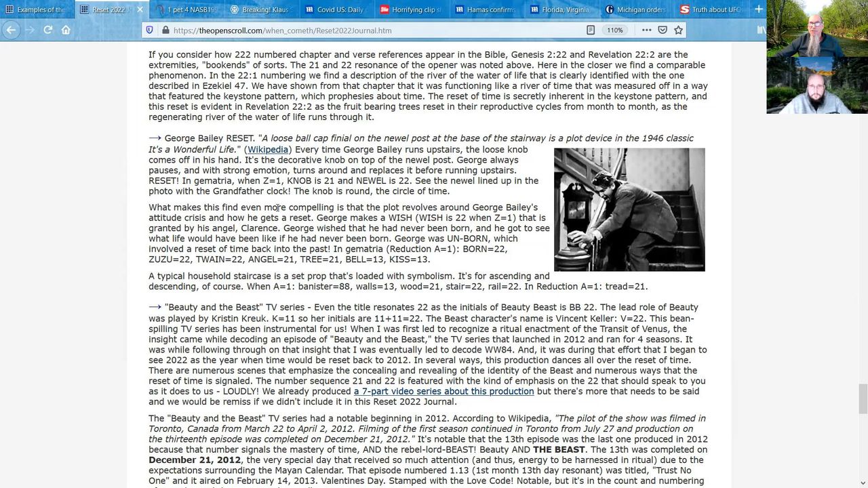Switch to the Covid US: Daily tab
Viewport: 868px width, 488px height.
337,9
